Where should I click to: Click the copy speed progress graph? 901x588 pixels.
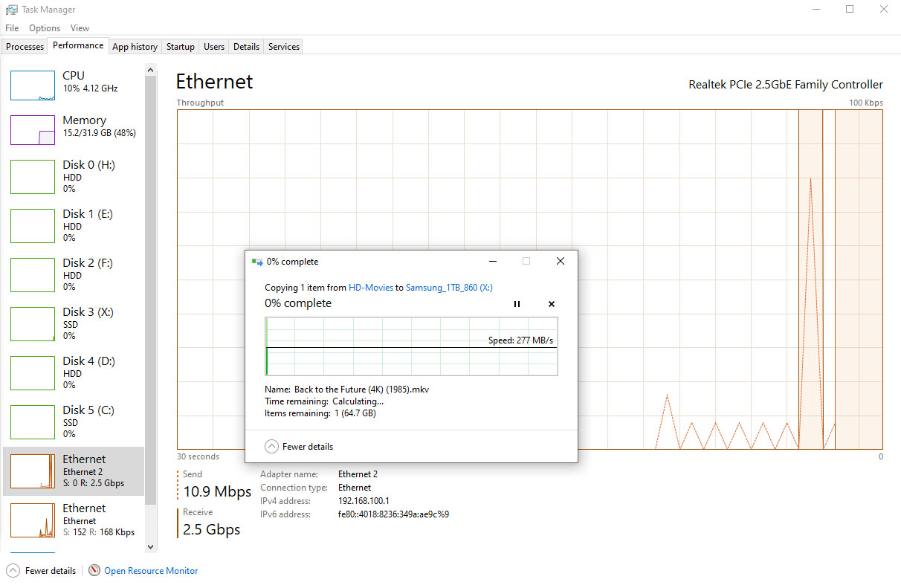pyautogui.click(x=411, y=346)
